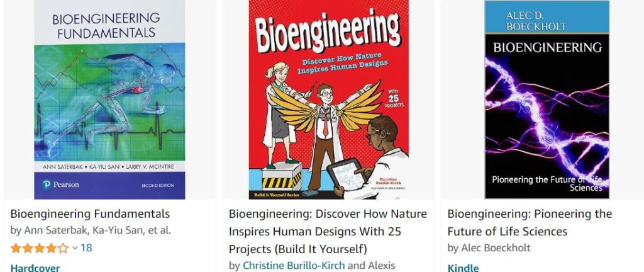This screenshot has height=272, width=644.
Task: Open the Alec D. Boeckholt DNA cover image
Action: coord(547,99)
